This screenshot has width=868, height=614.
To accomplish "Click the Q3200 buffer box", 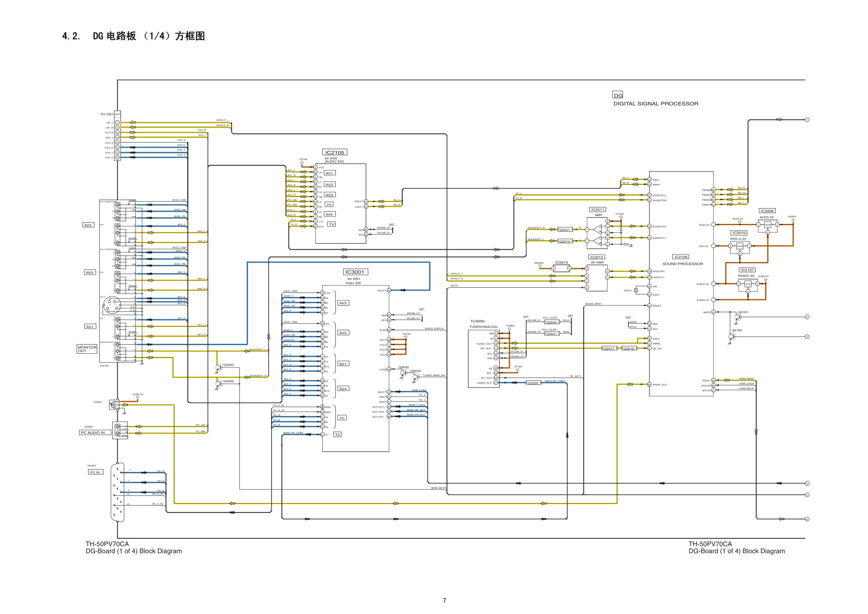I will pyautogui.click(x=533, y=383).
